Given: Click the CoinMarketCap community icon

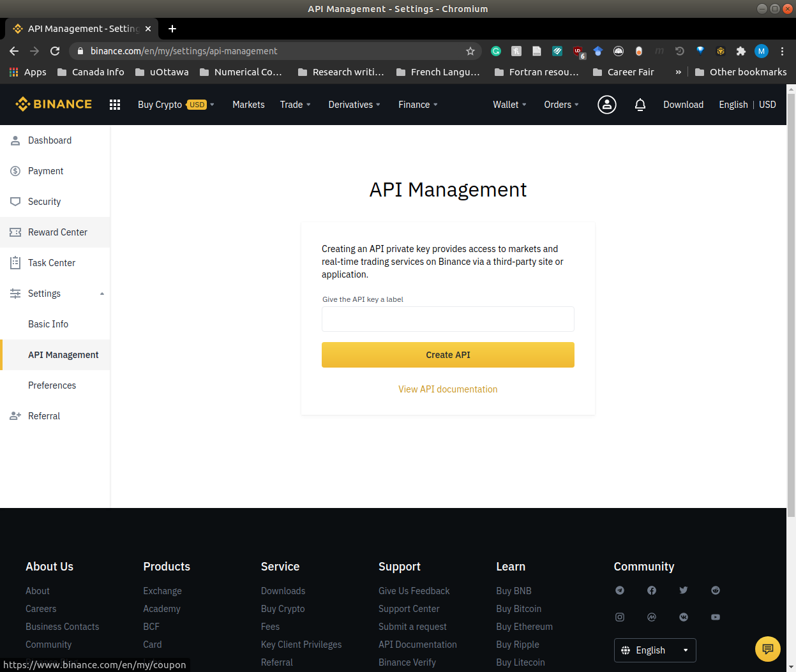Looking at the screenshot, I should 652,617.
